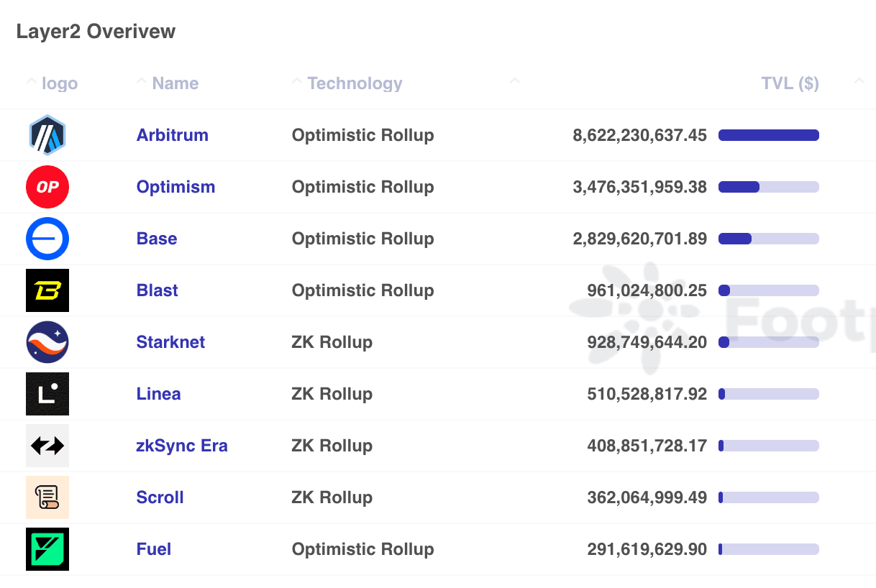Viewport: 876px width, 588px height.
Task: Sort the table by the logo column header
Action: click(60, 83)
